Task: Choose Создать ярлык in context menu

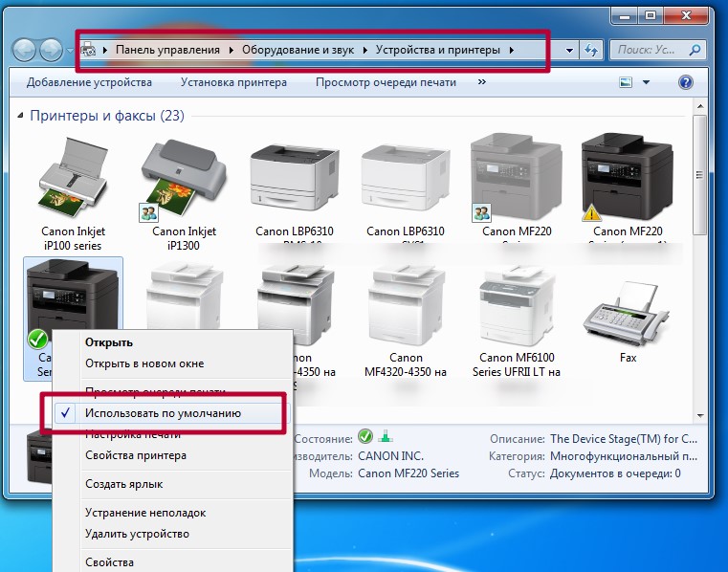Action: (124, 484)
